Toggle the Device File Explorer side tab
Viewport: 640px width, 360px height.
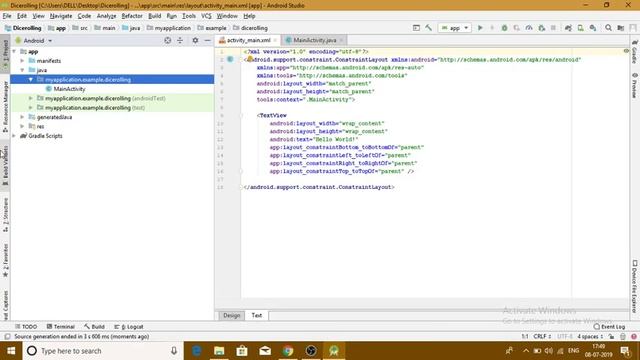pyautogui.click(x=635, y=287)
